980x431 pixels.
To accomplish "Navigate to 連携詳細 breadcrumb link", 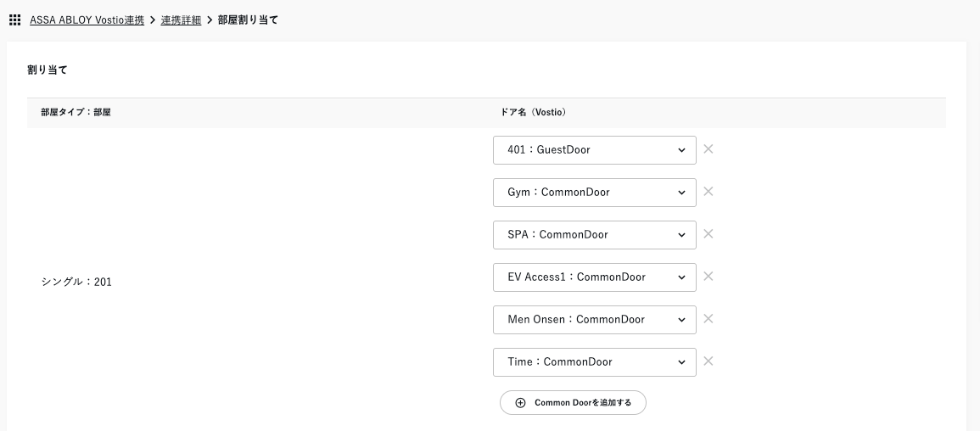I will click(181, 20).
